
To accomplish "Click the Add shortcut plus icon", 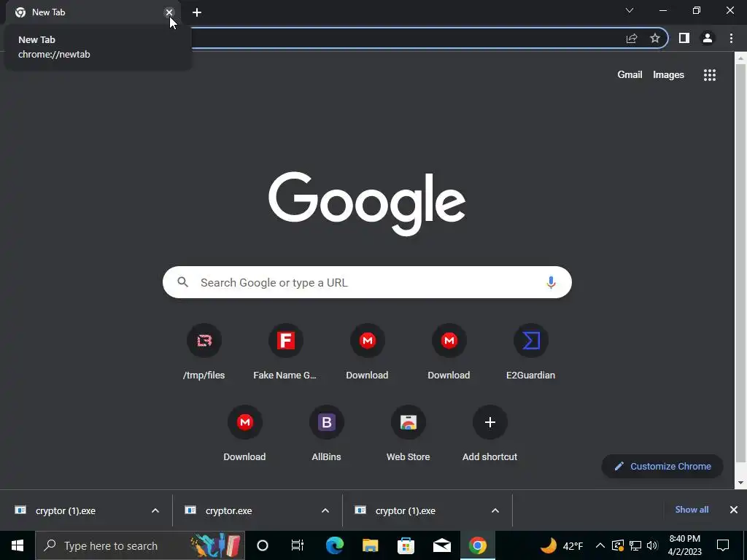I will pyautogui.click(x=489, y=422).
